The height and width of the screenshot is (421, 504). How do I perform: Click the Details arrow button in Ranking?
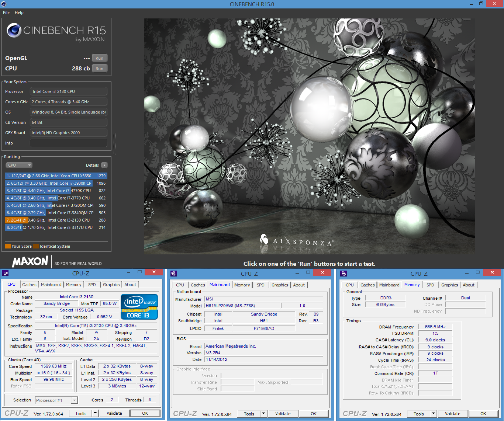coord(104,165)
